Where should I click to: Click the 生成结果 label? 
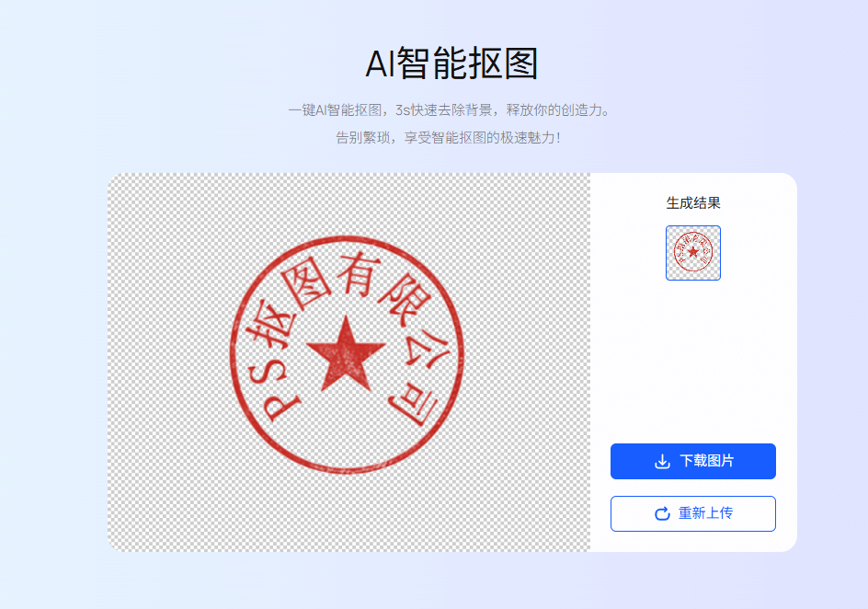[x=692, y=203]
